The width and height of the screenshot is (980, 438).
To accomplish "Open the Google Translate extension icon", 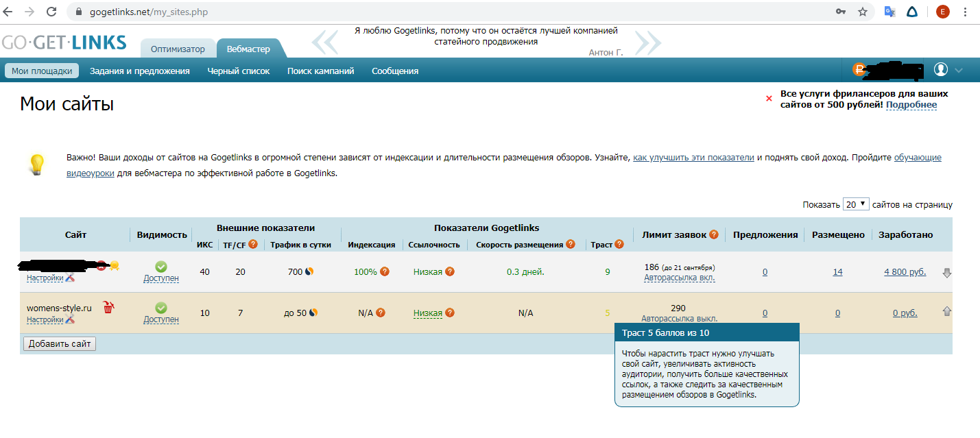I will (889, 12).
